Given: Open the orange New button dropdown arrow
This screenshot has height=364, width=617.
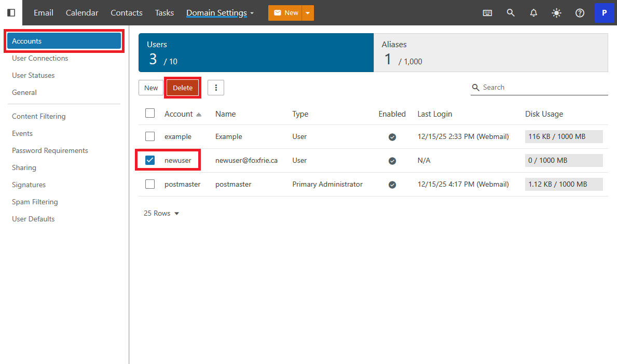Looking at the screenshot, I should point(308,13).
